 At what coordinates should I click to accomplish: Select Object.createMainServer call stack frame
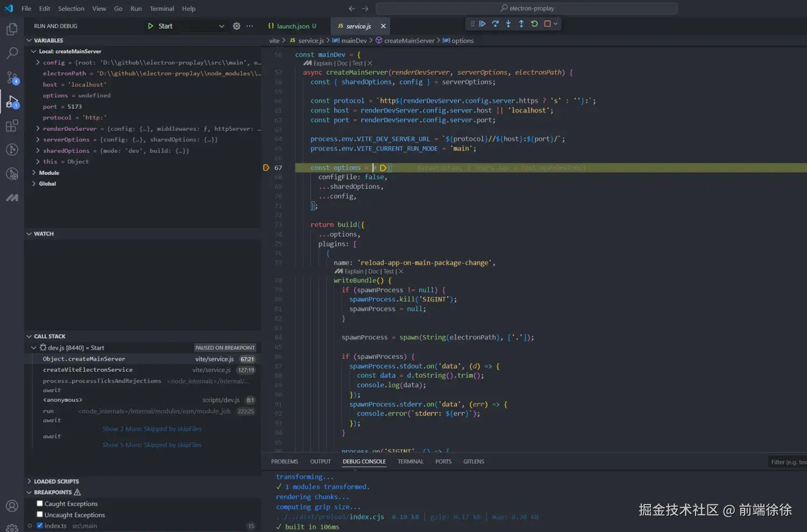[x=143, y=359]
